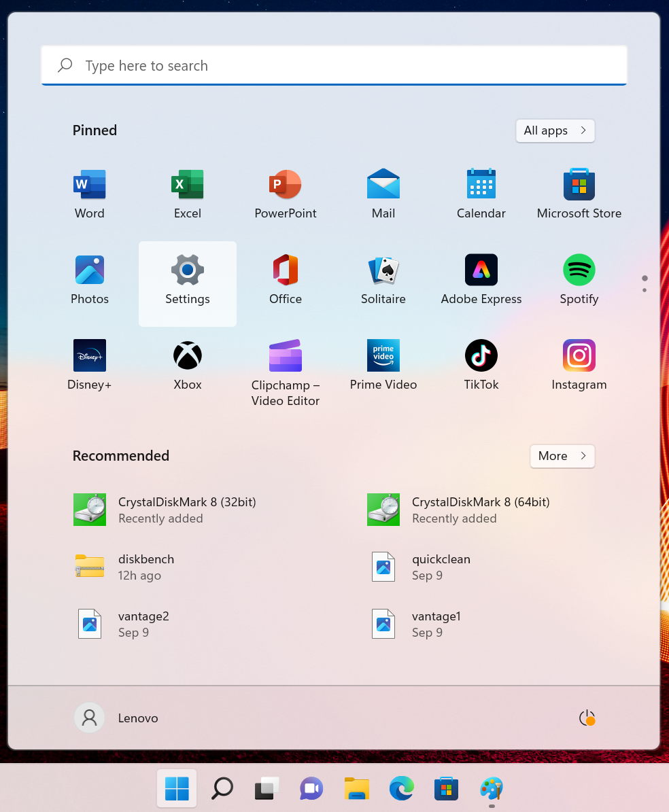Click the search input field

coord(334,65)
